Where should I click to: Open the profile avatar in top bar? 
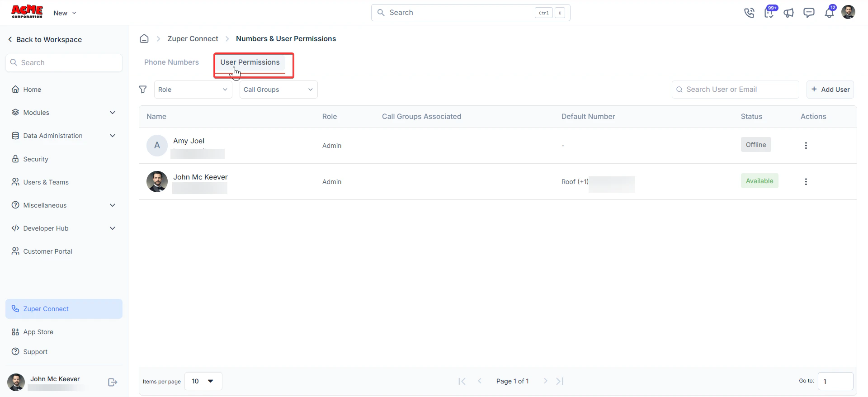click(x=848, y=12)
